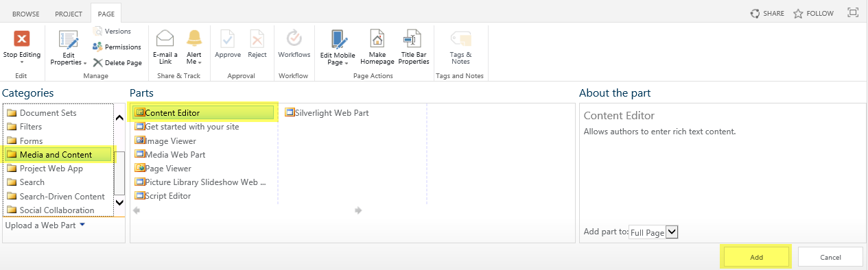Switch to the PROJECT tab
The width and height of the screenshot is (868, 270).
(69, 14)
